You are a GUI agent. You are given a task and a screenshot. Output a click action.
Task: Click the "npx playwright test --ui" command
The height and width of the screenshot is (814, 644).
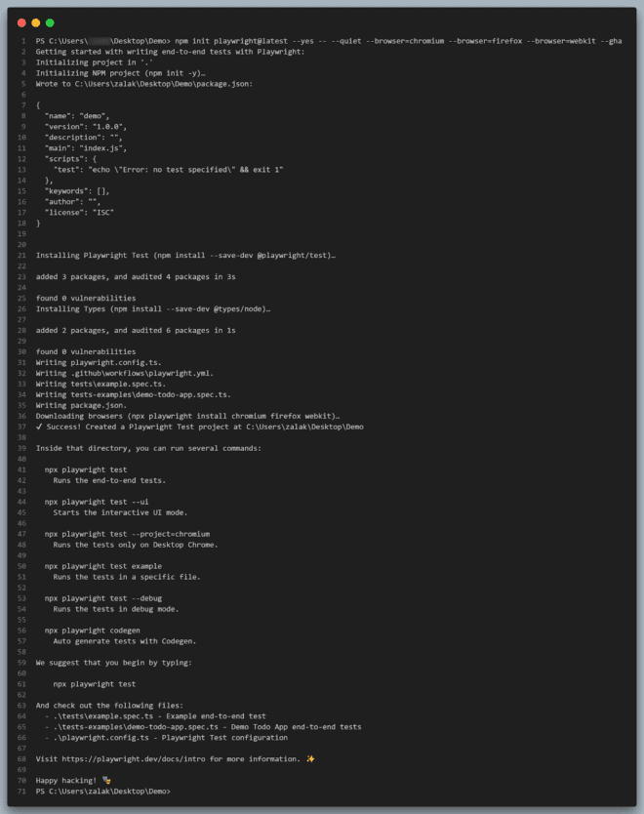click(97, 502)
